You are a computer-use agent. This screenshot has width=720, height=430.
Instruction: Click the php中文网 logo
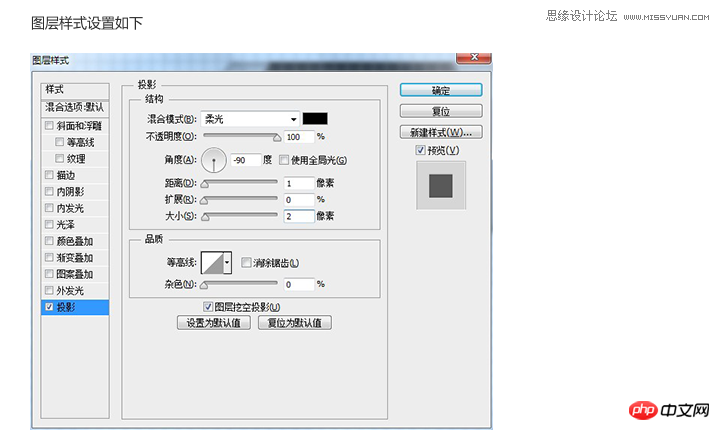(669, 410)
